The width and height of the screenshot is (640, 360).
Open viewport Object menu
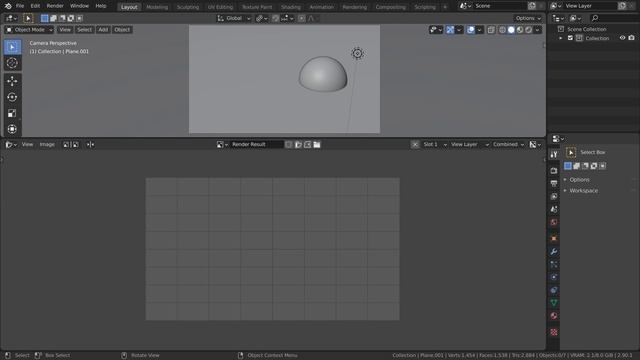pyautogui.click(x=122, y=30)
